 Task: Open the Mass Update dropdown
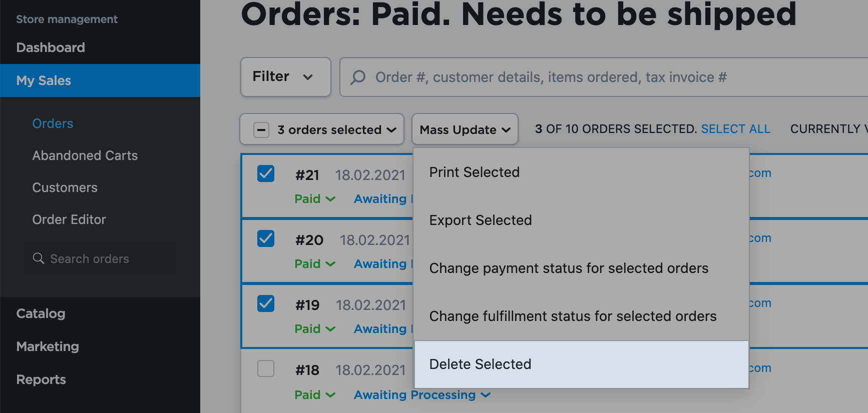(465, 129)
